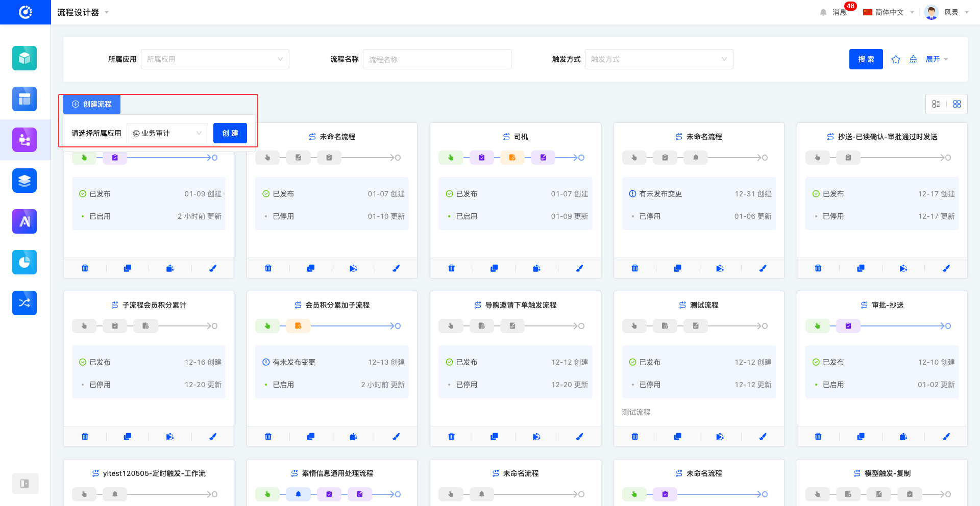
Task: Open the 简体中文 language menu
Action: (889, 12)
